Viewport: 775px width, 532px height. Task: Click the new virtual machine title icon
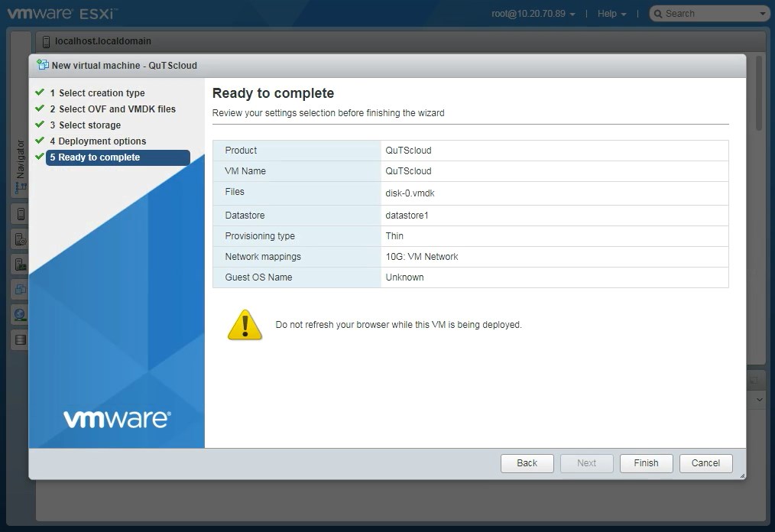43,65
